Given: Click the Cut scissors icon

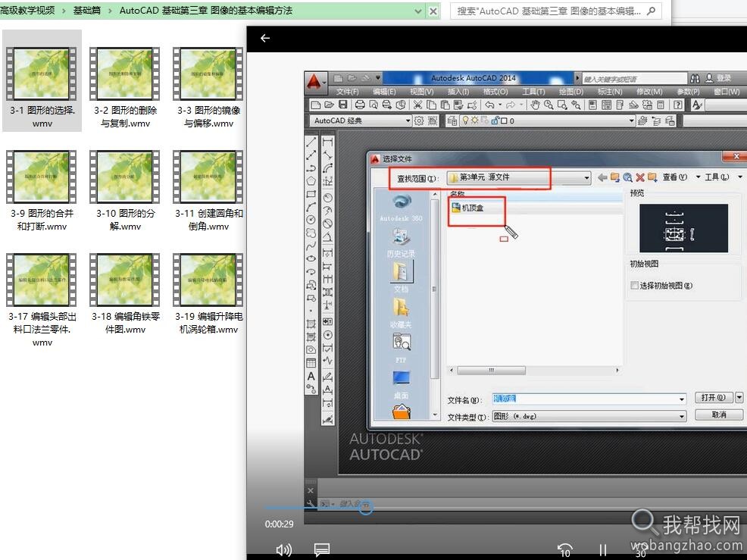Looking at the screenshot, I should pos(417,105).
